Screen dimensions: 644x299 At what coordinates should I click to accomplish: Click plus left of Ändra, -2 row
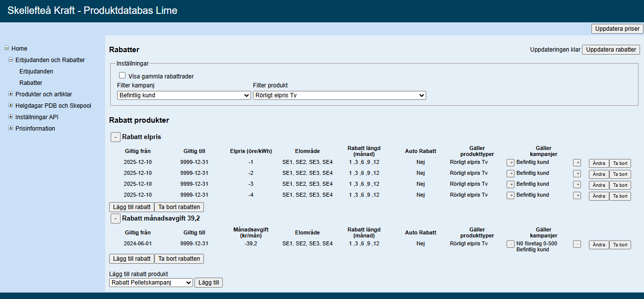(x=577, y=173)
